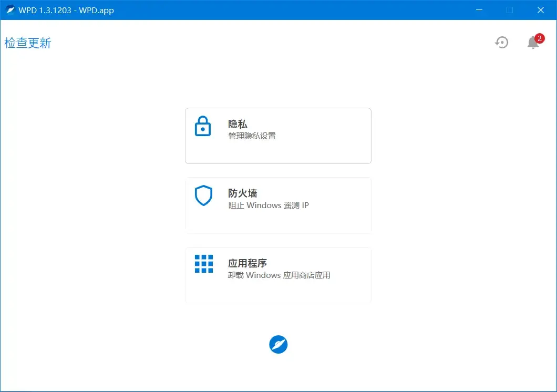Select the 卸载 Windows 应用商店应用 text
Viewport: 557px width, 392px height.
click(x=279, y=275)
